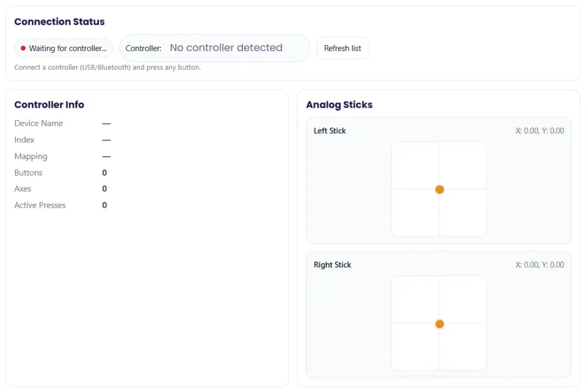Click the Analog Sticks heading

(339, 105)
